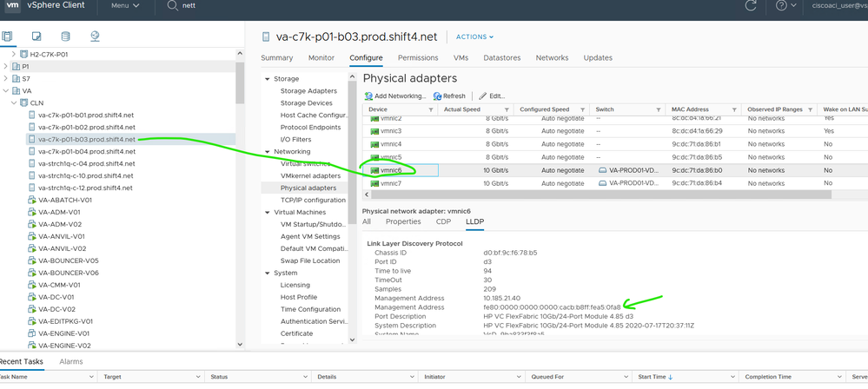The image size is (868, 389).
Task: Collapse the VA datacenter node
Action: tap(5, 91)
